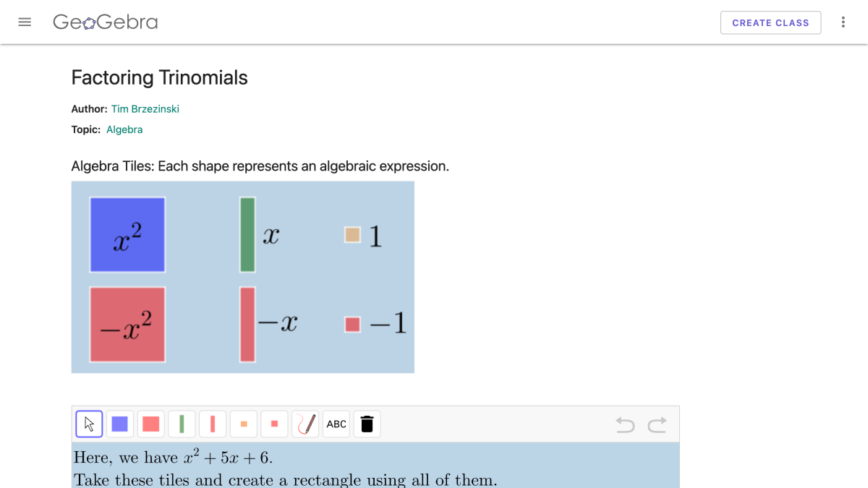
Task: Pick the green x tile tool
Action: point(182,424)
